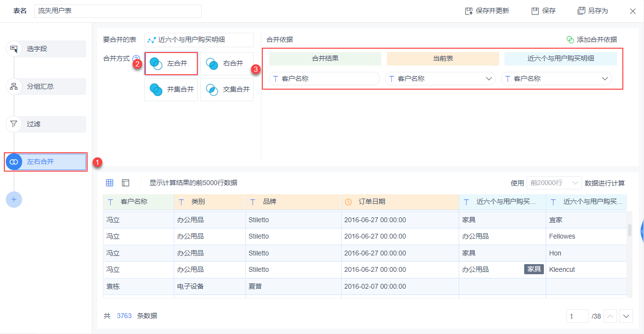Open the 过滤 step label

[34, 124]
